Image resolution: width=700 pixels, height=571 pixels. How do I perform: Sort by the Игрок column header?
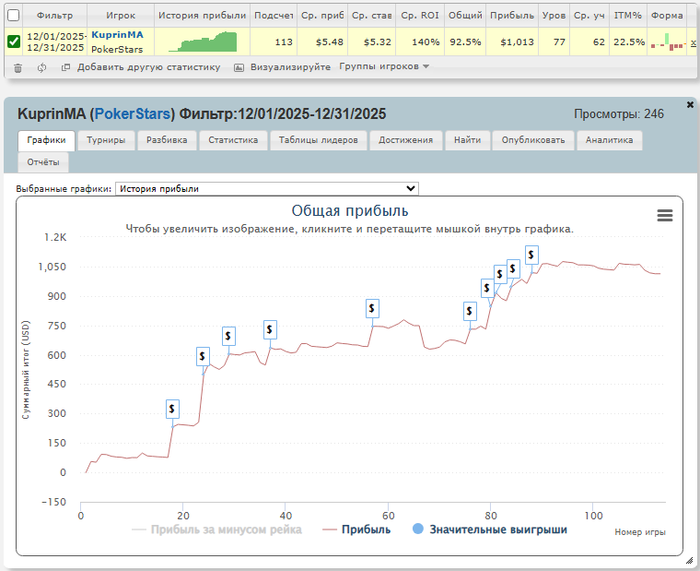121,16
